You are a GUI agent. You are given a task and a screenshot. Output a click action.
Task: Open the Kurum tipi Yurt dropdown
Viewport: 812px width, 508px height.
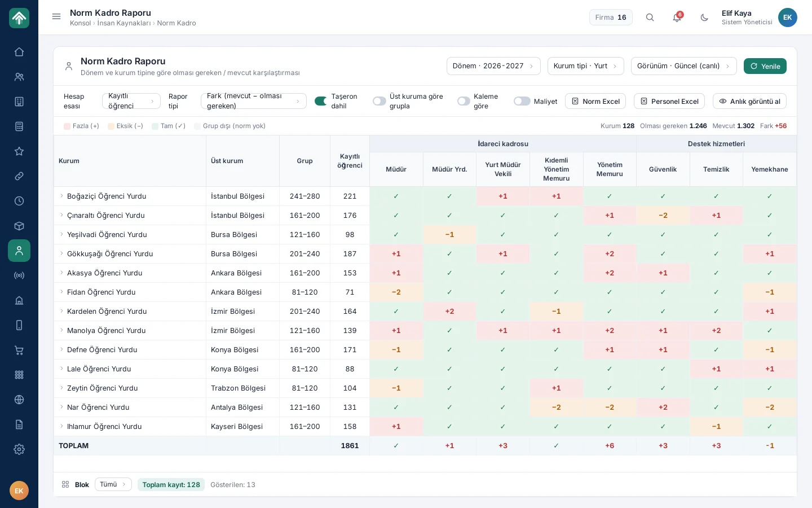point(586,66)
